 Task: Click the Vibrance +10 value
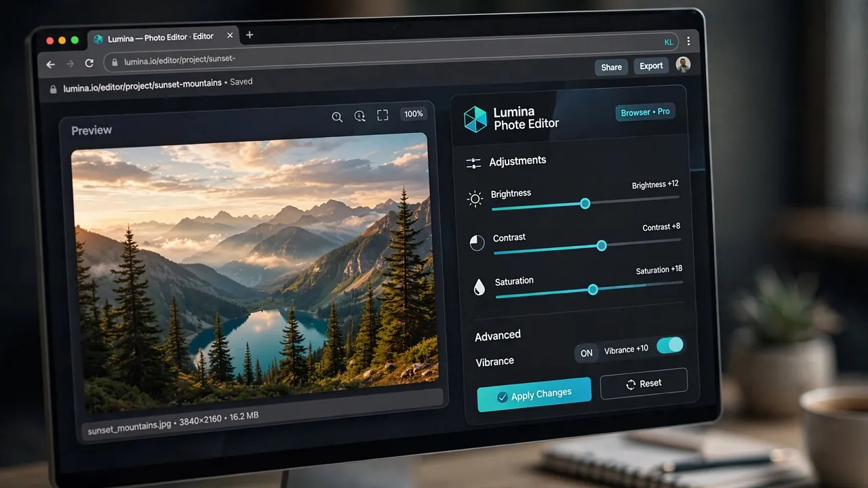[626, 350]
